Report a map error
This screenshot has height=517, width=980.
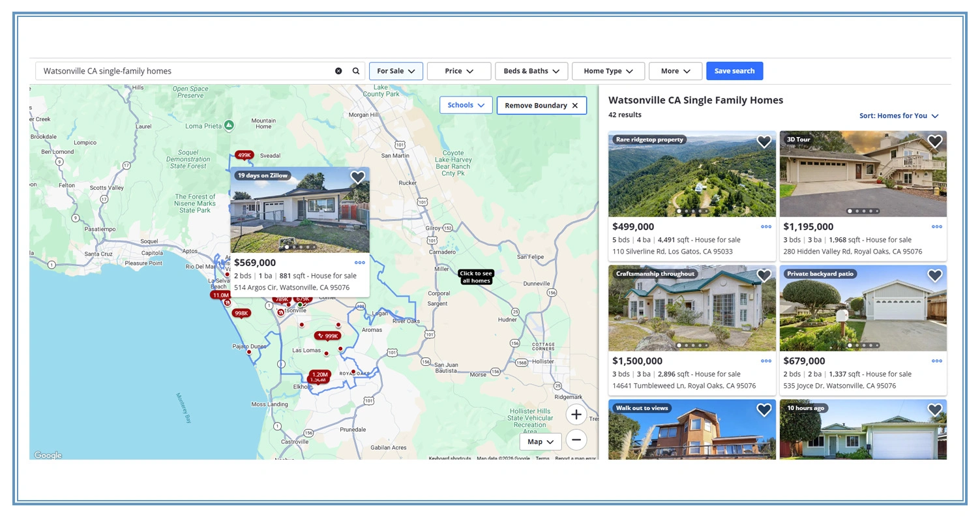576,458
